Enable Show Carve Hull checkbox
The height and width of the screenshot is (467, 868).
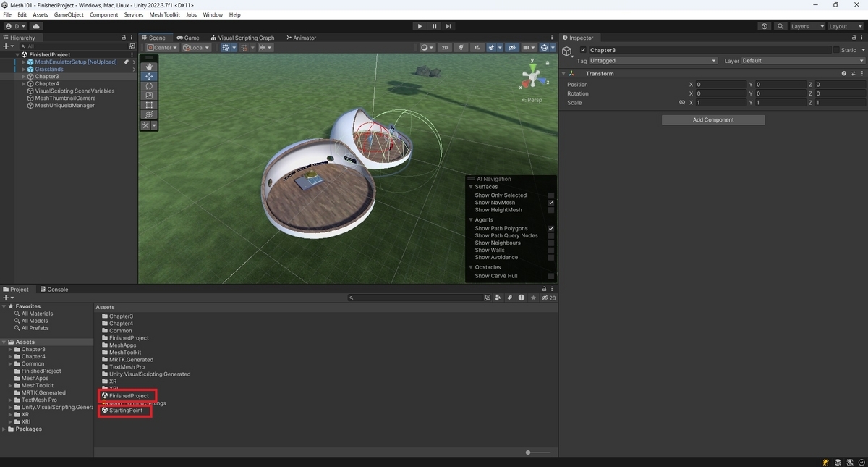[x=551, y=276]
